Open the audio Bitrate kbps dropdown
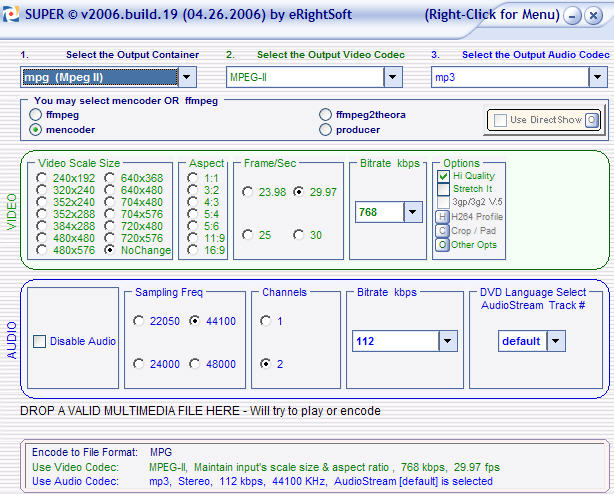 (448, 341)
